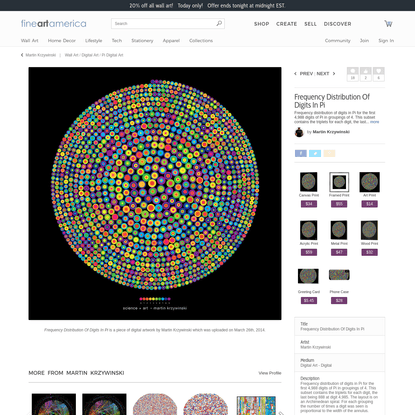This screenshot has width=415, height=415.
Task: Open the shopping cart icon
Action: tap(388, 24)
